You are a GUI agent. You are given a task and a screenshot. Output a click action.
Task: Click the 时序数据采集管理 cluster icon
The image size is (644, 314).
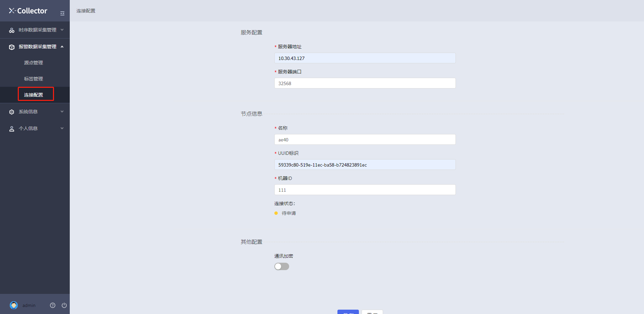tap(12, 30)
